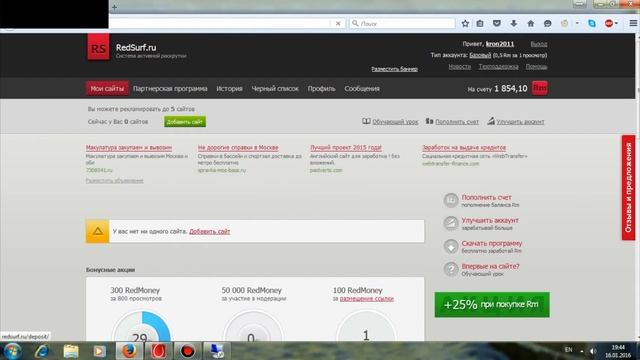The image size is (640, 360).
Task: Go to the browser home icon
Action: click(x=531, y=24)
